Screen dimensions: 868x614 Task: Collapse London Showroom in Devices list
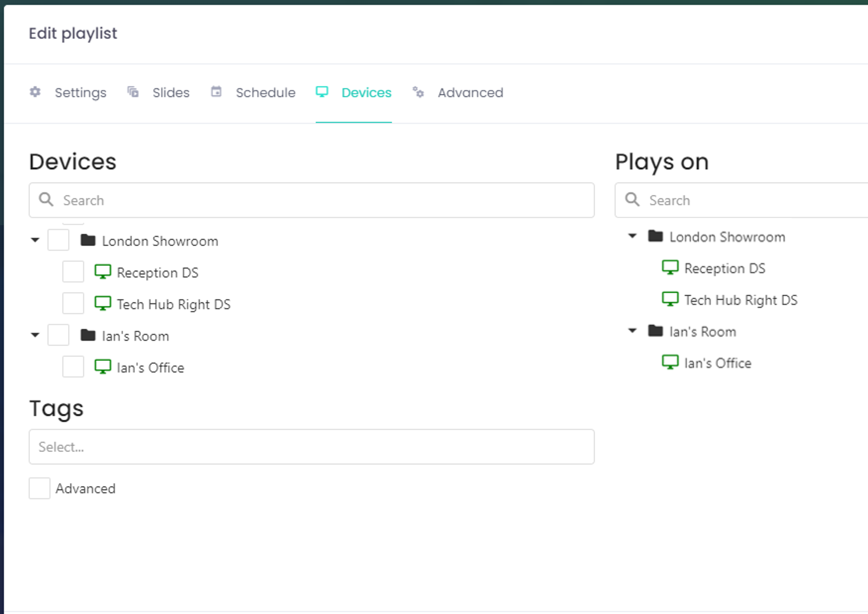tap(35, 240)
